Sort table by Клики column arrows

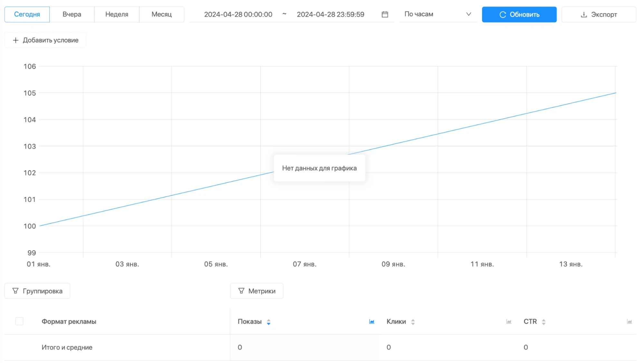[x=413, y=322]
